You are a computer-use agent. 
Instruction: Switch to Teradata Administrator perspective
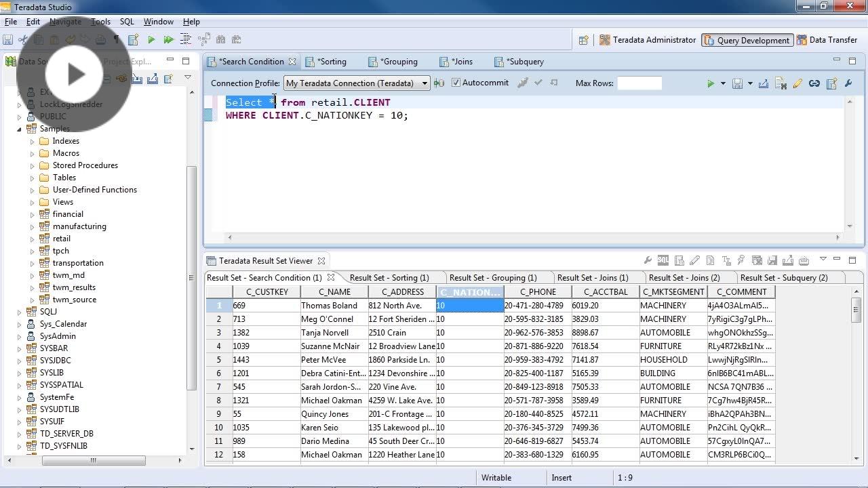[x=648, y=40]
